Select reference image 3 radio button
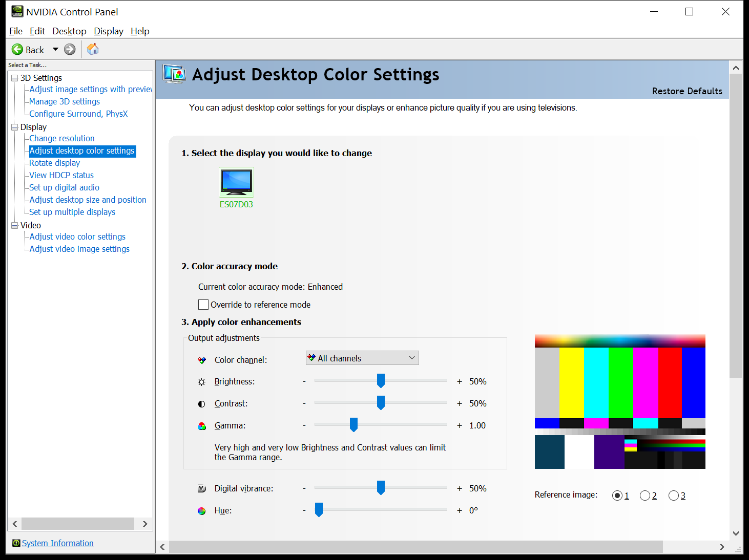 click(674, 496)
